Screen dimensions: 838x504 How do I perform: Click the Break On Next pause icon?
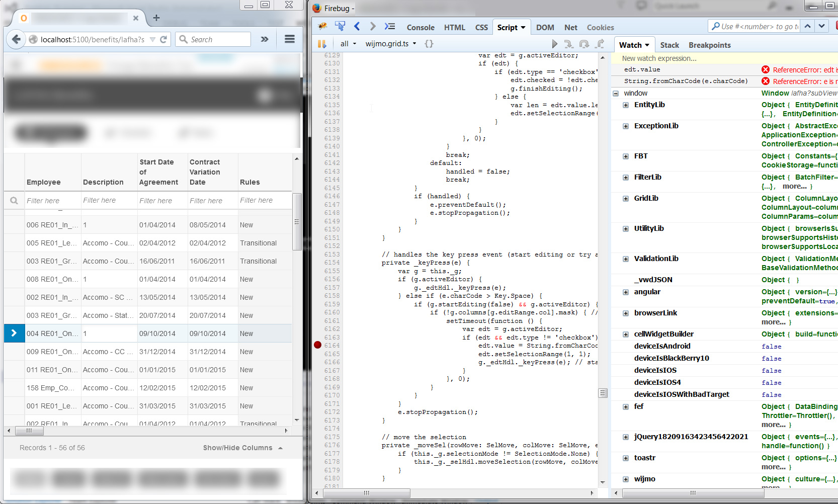click(x=322, y=44)
